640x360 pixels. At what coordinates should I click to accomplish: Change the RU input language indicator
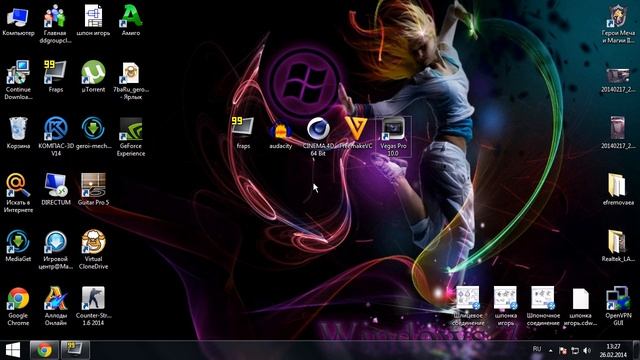(537, 349)
